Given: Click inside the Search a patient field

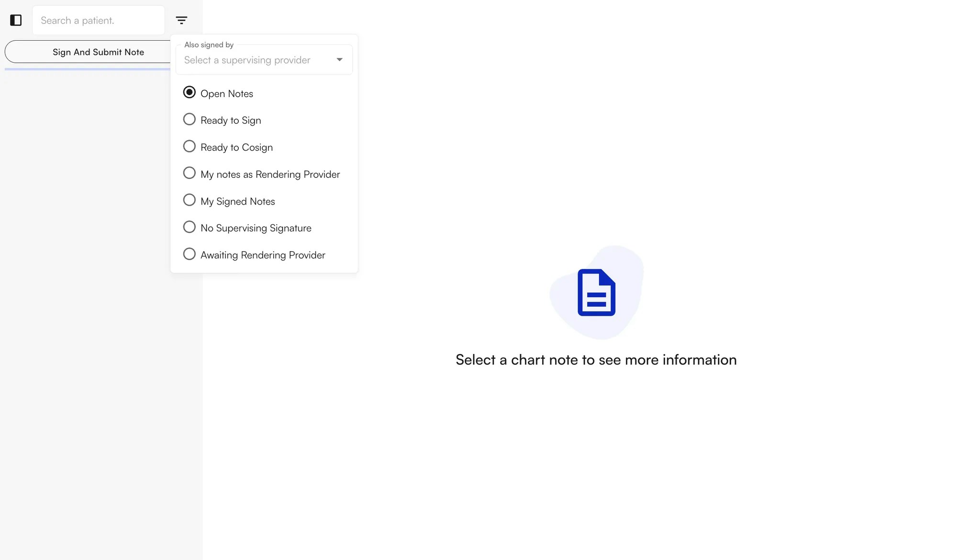Looking at the screenshot, I should click(x=98, y=20).
